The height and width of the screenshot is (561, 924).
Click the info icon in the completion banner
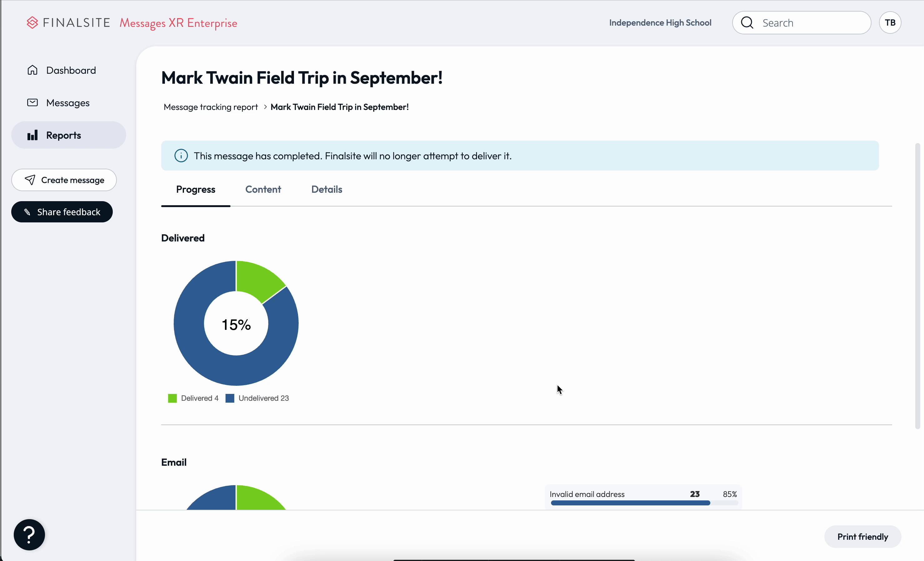point(181,156)
